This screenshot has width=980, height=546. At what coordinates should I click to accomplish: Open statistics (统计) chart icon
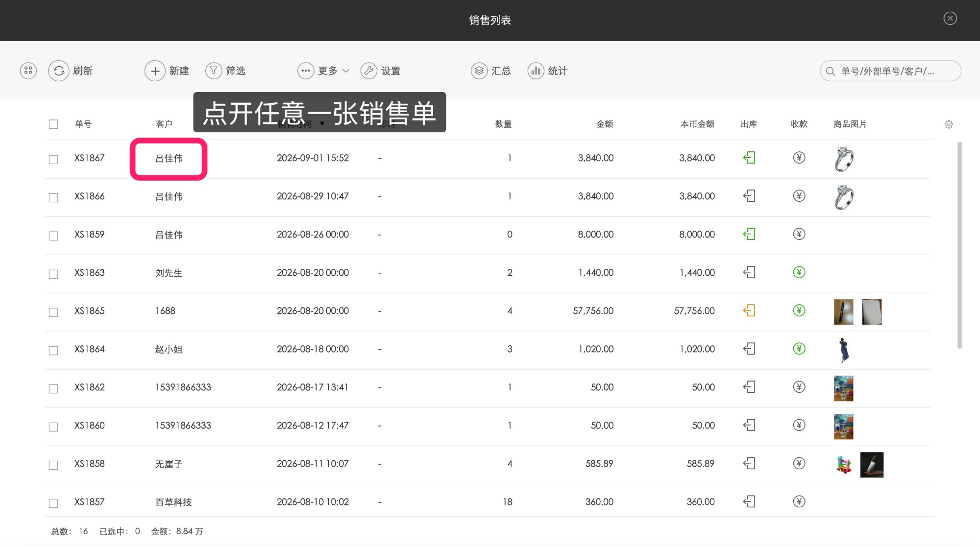coord(536,71)
